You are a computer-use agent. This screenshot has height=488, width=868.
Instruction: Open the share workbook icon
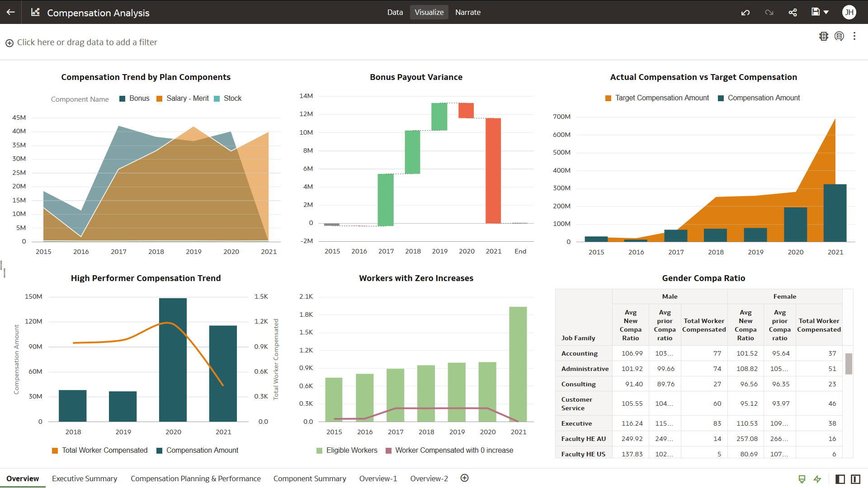tap(793, 12)
